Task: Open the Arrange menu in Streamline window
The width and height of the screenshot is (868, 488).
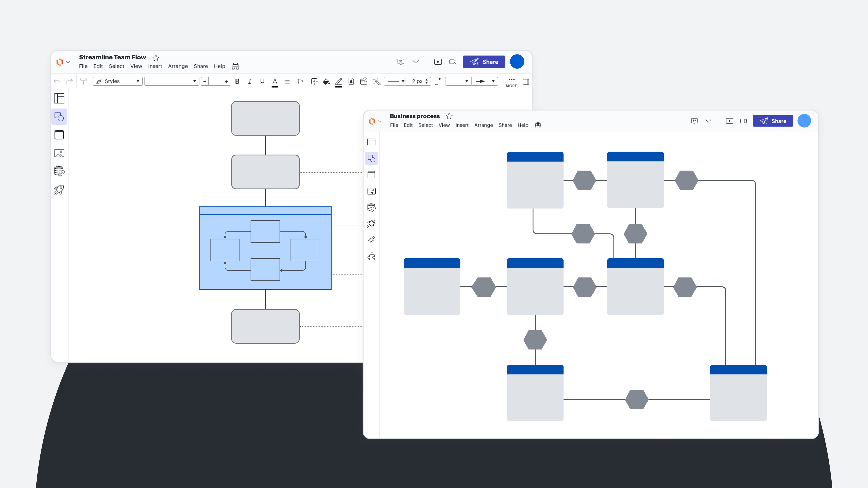Action: (178, 66)
